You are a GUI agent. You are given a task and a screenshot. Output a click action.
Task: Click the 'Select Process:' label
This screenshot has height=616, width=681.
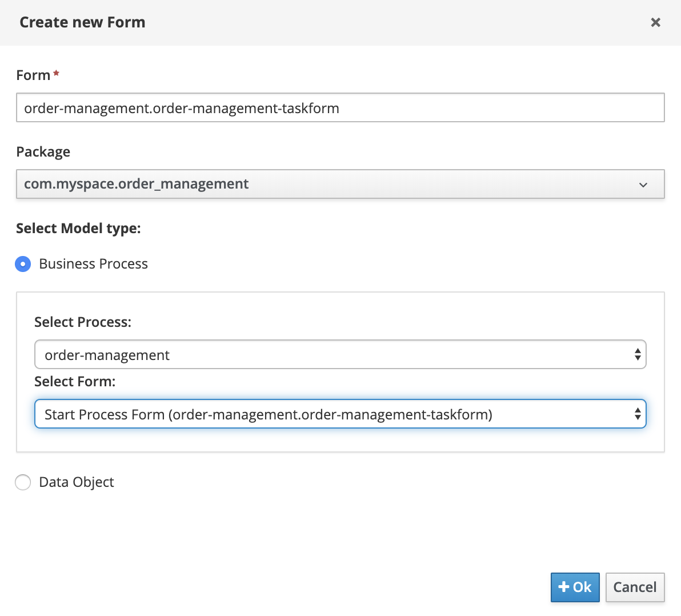(83, 322)
